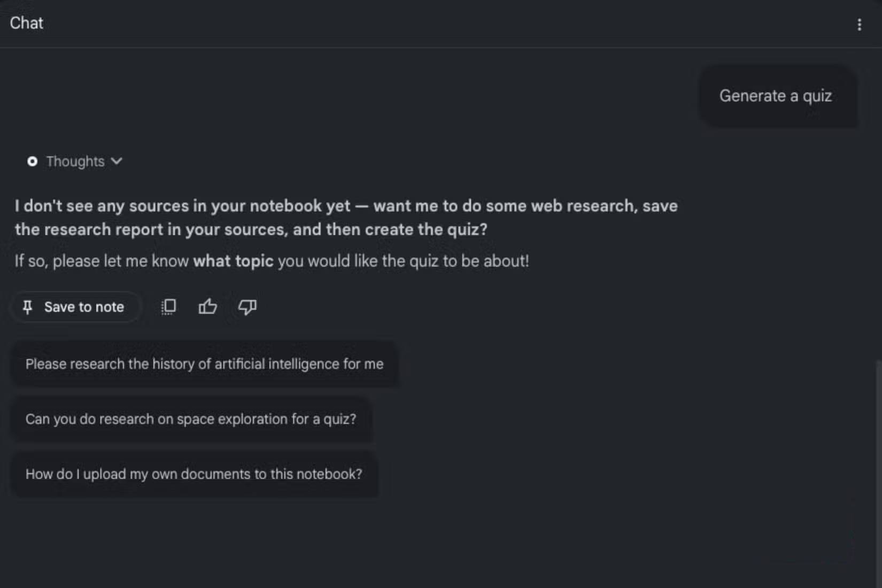
Task: Click the pin icon in Save to note
Action: tap(27, 307)
